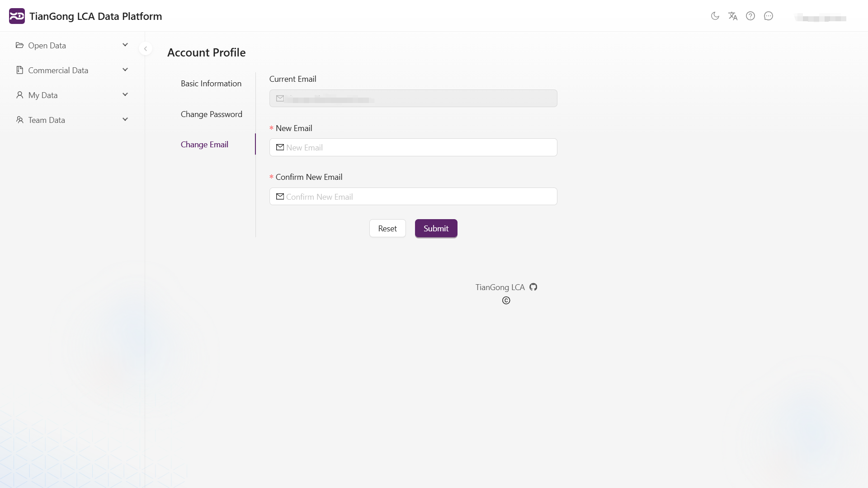This screenshot has width=868, height=488.
Task: Click the copyright icon in the footer
Action: (506, 300)
